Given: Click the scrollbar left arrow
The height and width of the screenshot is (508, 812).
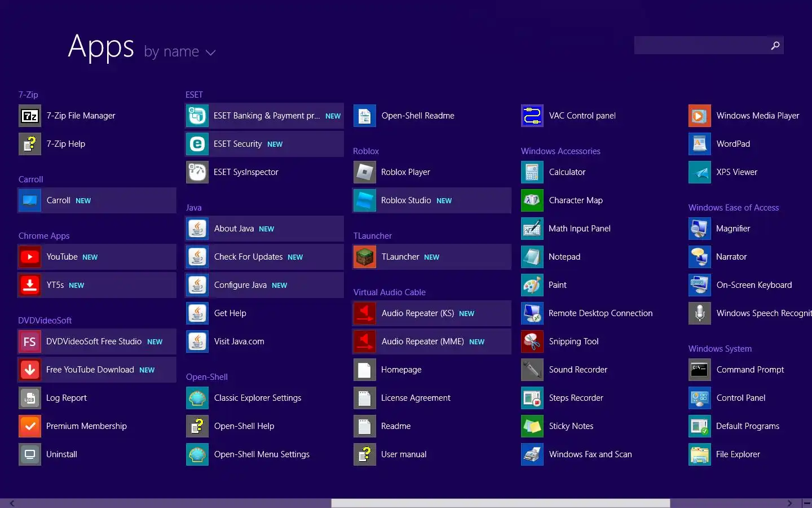Looking at the screenshot, I should point(12,503).
